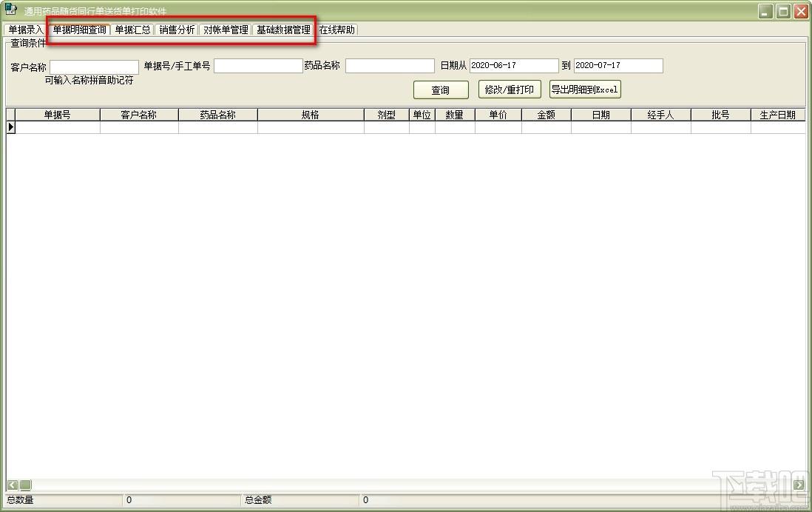Click the 药品名称 search field
The image size is (812, 512).
[390, 66]
